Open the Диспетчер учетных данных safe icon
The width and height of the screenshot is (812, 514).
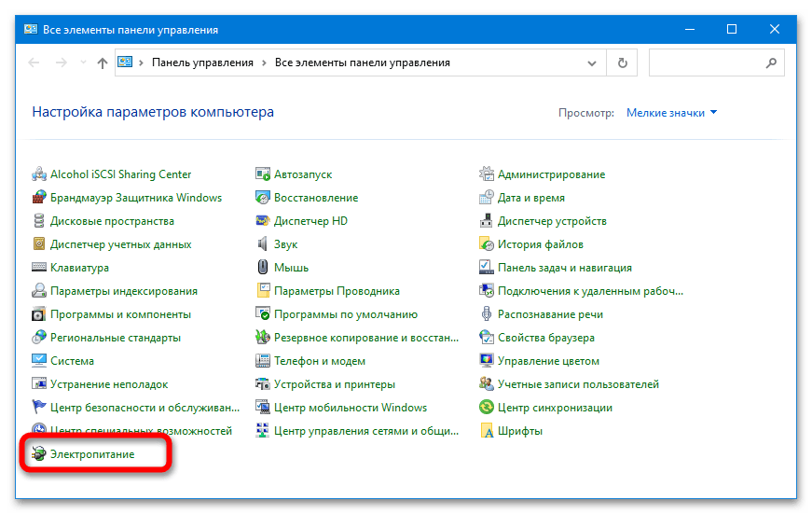point(39,244)
